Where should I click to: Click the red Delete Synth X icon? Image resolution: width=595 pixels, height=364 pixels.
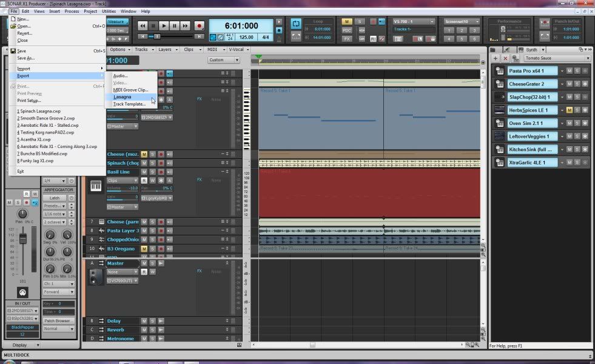tap(505, 58)
